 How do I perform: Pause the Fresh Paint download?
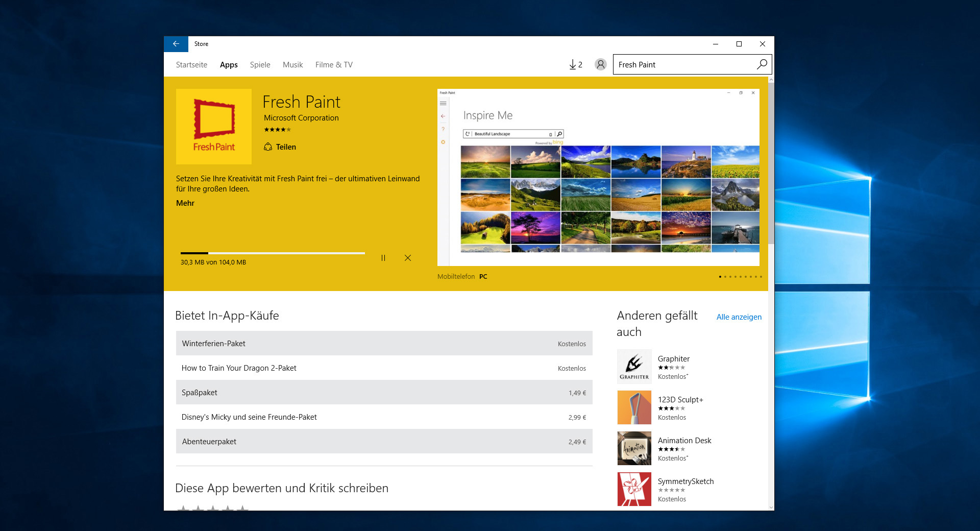[383, 258]
